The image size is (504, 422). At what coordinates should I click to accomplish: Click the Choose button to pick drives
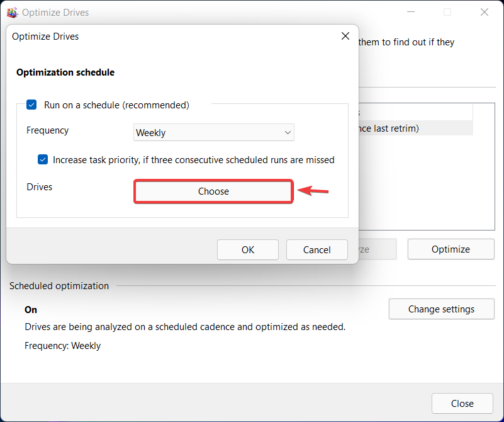click(213, 191)
